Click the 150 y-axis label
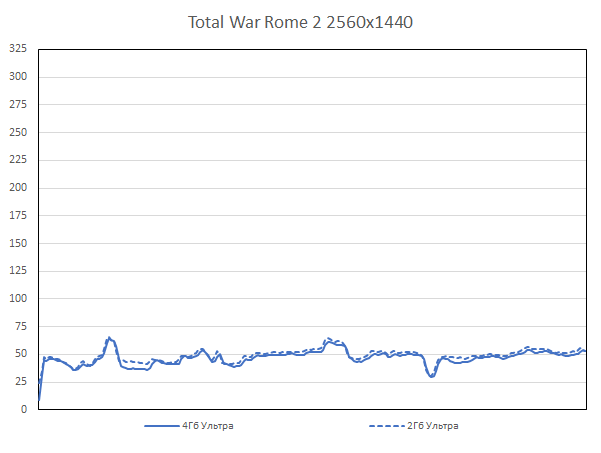Screen dimensions: 601x453 point(17,243)
